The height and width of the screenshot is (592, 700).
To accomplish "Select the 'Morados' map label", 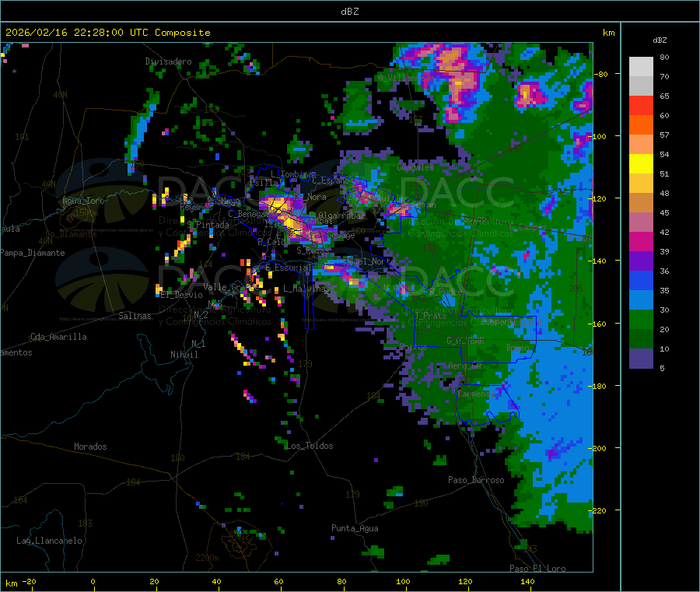I will 90,447.
